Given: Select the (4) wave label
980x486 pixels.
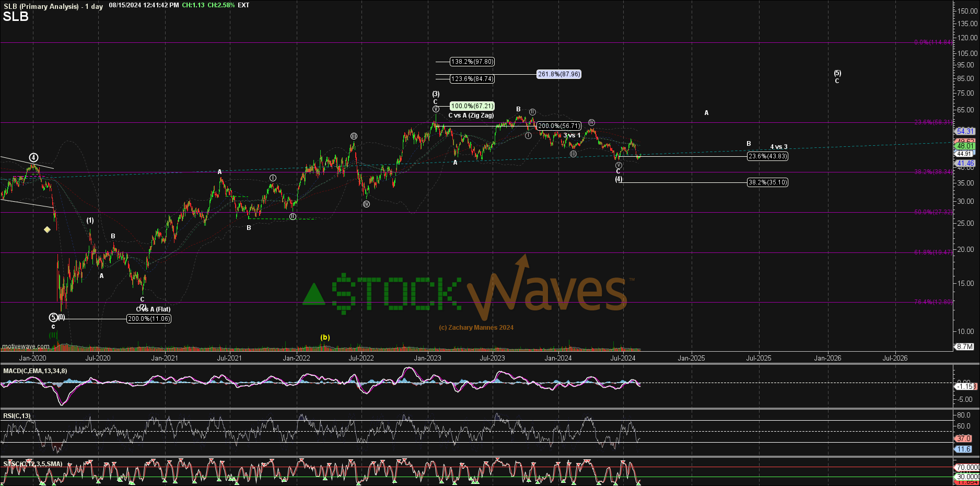Looking at the screenshot, I should click(x=619, y=179).
